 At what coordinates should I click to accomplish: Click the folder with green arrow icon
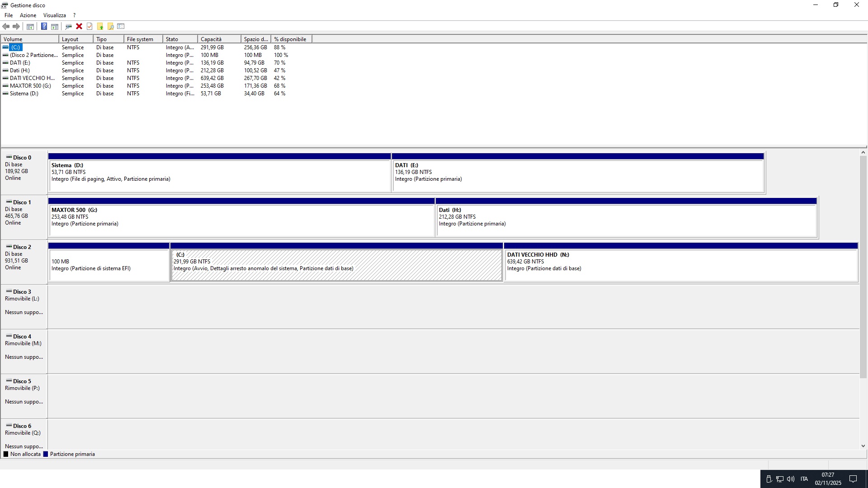click(x=100, y=26)
